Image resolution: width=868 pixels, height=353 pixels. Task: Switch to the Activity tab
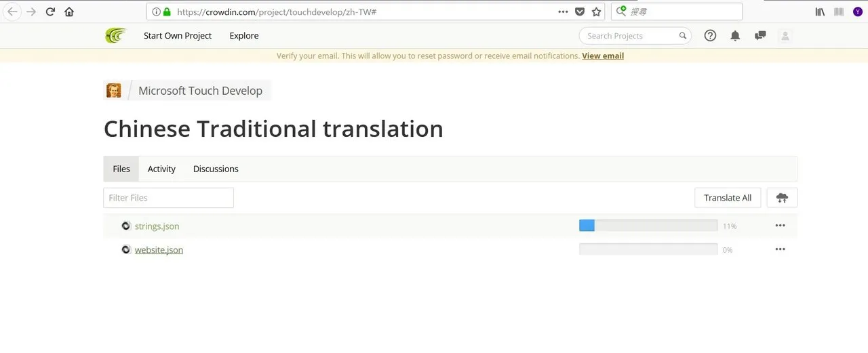161,169
